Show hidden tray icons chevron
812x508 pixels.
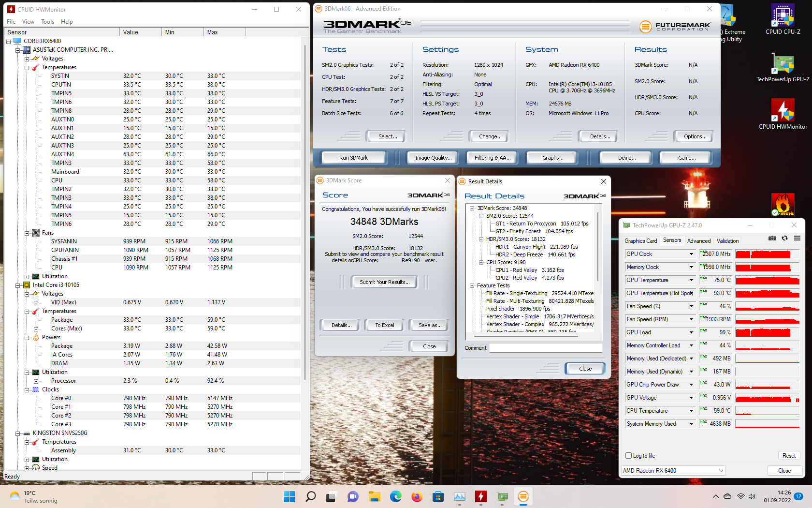tap(715, 496)
